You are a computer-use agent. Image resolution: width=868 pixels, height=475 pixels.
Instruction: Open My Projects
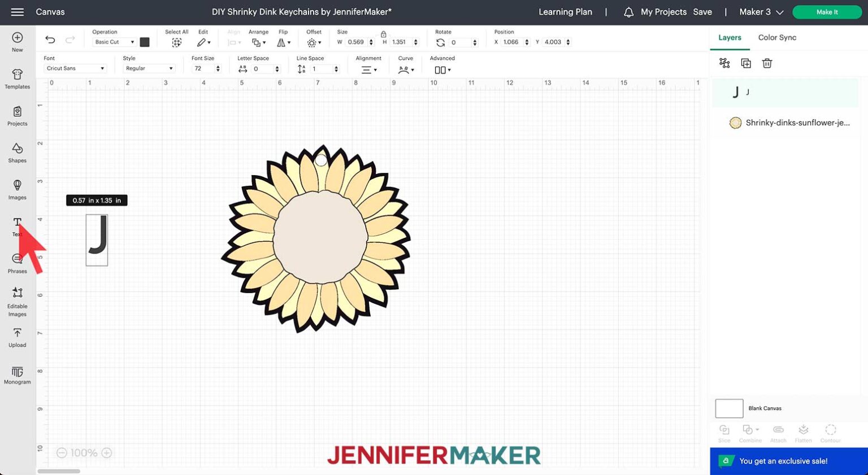coord(663,12)
